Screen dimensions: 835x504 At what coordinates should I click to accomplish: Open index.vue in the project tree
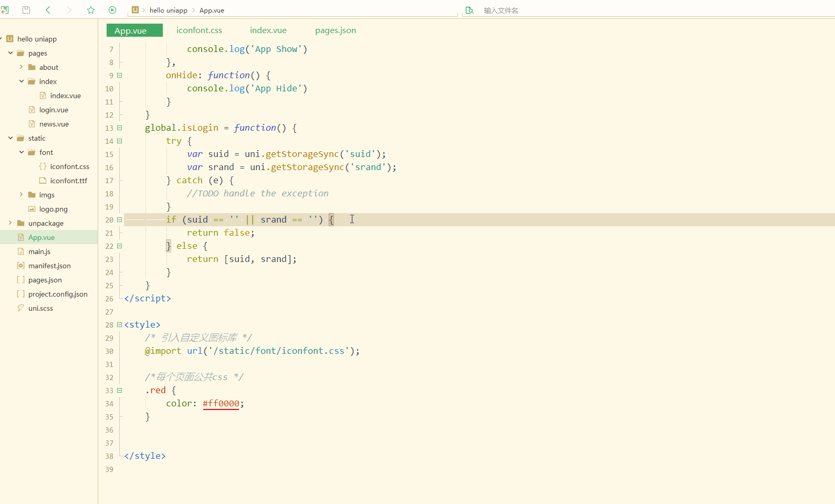click(66, 96)
